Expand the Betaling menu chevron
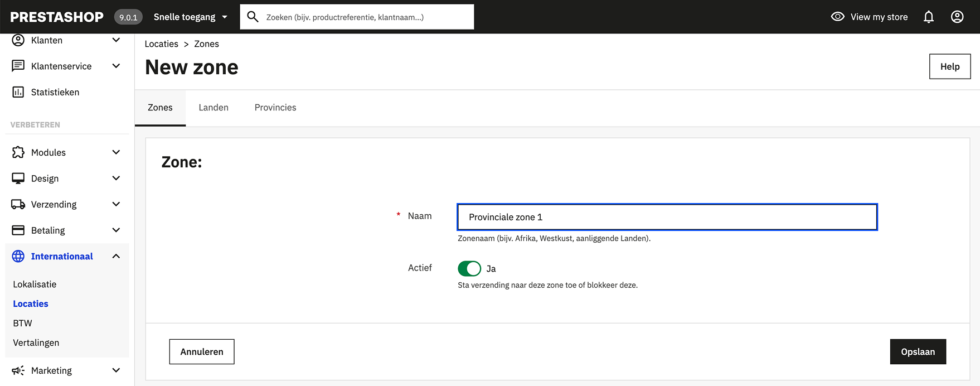980x386 pixels. coord(116,230)
